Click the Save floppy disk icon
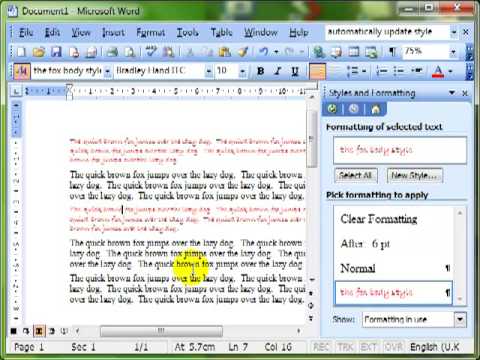 click(x=56, y=52)
